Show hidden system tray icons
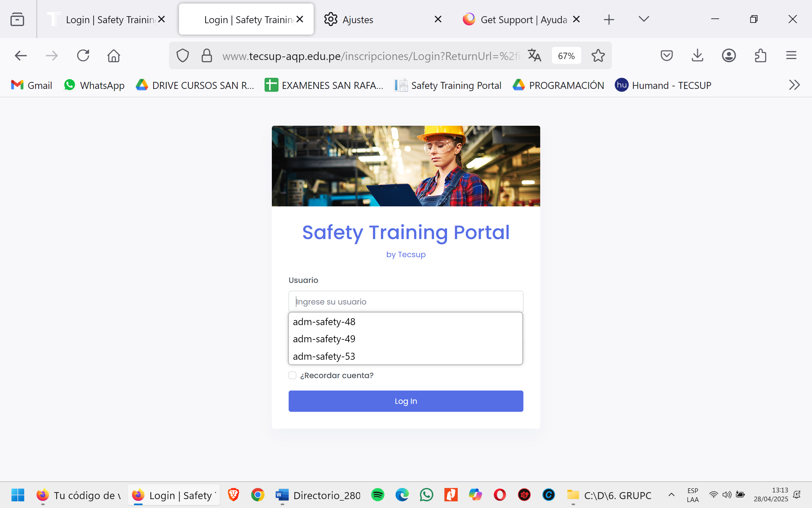The height and width of the screenshot is (508, 812). pos(671,495)
